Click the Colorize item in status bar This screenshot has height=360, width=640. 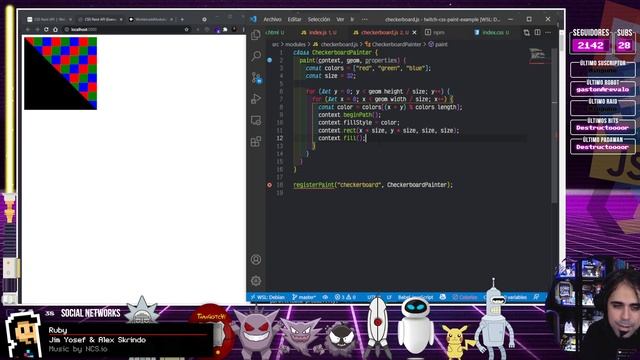(x=464, y=297)
